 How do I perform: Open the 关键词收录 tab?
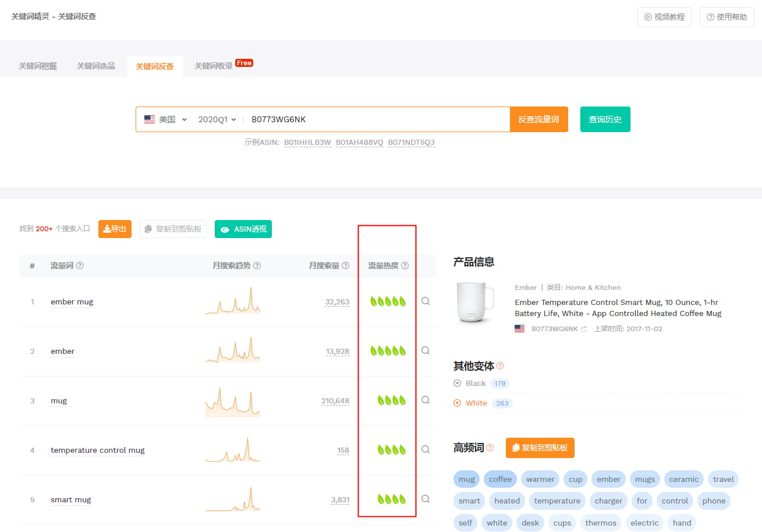[214, 66]
